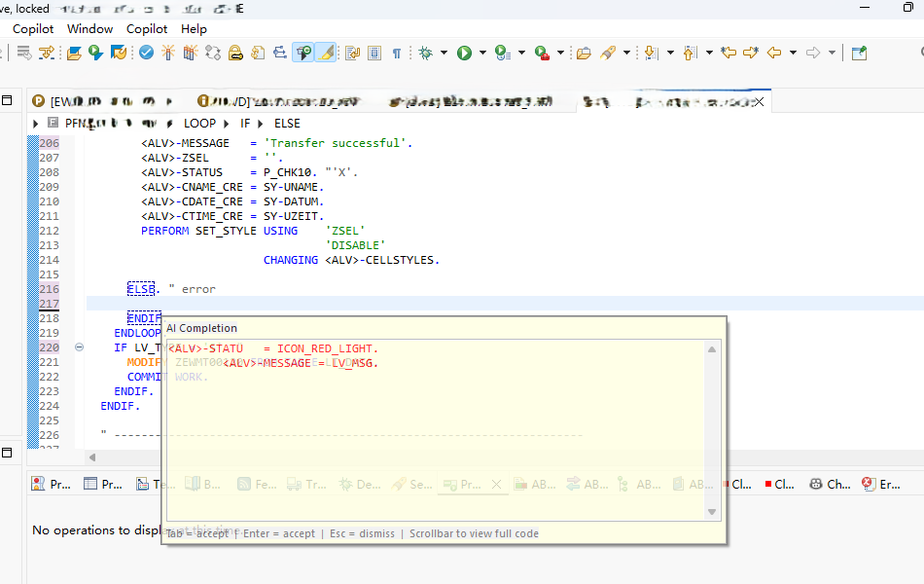The height and width of the screenshot is (584, 924).
Task: Activate object with single matchstick icon
Action: [168, 54]
